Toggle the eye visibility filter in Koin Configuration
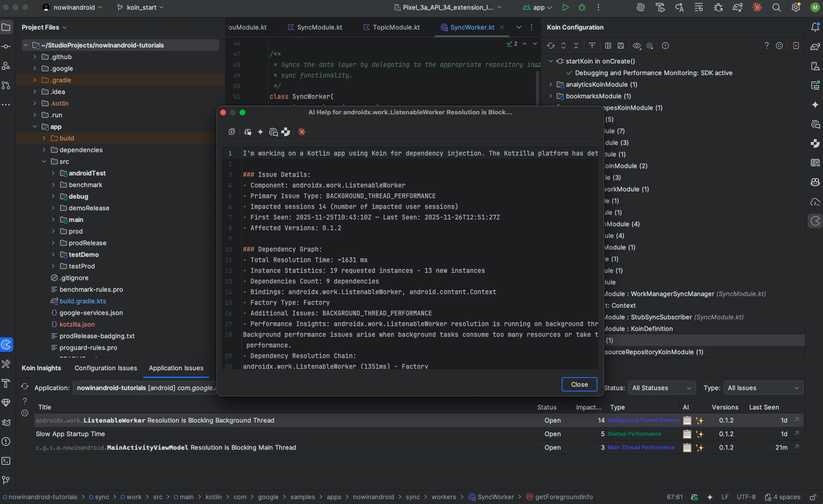Image resolution: width=823 pixels, height=504 pixels. 637,46
